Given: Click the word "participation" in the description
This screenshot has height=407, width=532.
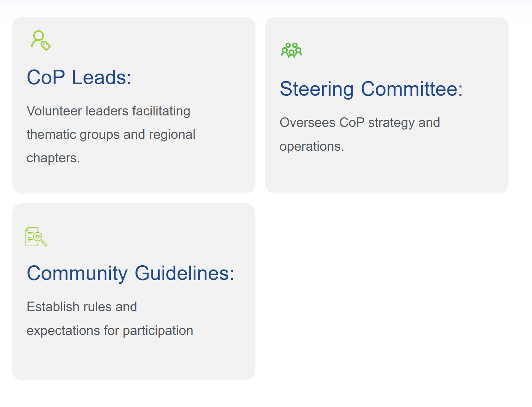Looking at the screenshot, I should [158, 330].
